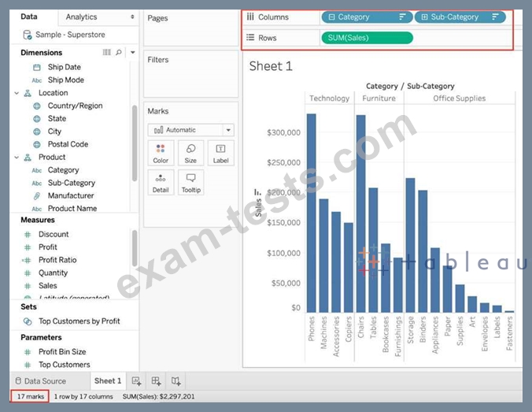The image size is (532, 412).
Task: Switch to the Analytics tab
Action: (x=81, y=17)
